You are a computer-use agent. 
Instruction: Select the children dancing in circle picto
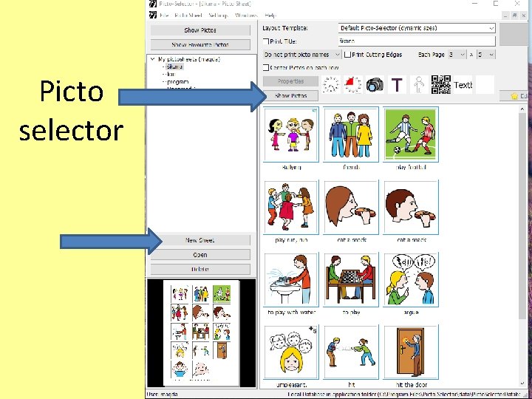291,208
